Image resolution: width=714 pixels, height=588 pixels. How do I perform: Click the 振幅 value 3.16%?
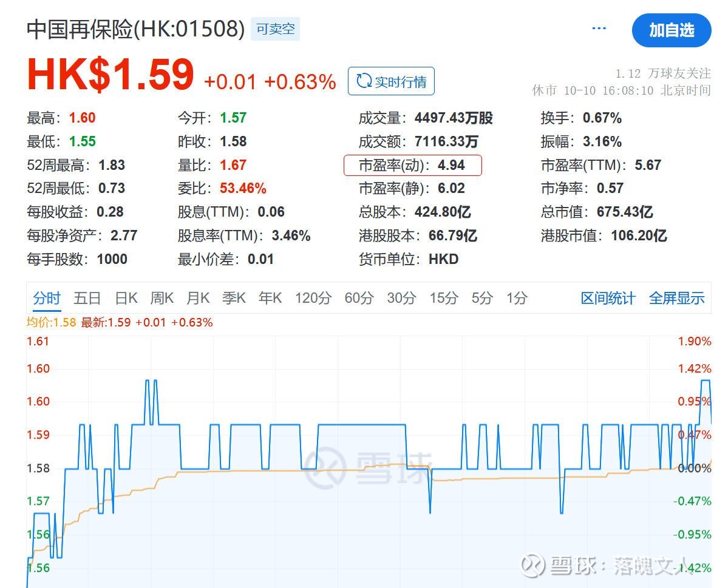[x=602, y=141]
